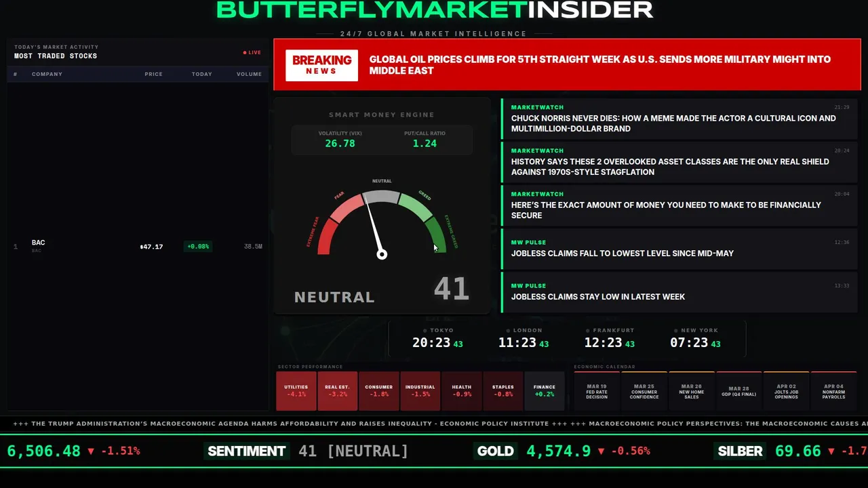Click the PRICE column header
This screenshot has width=868, height=488.
point(153,74)
